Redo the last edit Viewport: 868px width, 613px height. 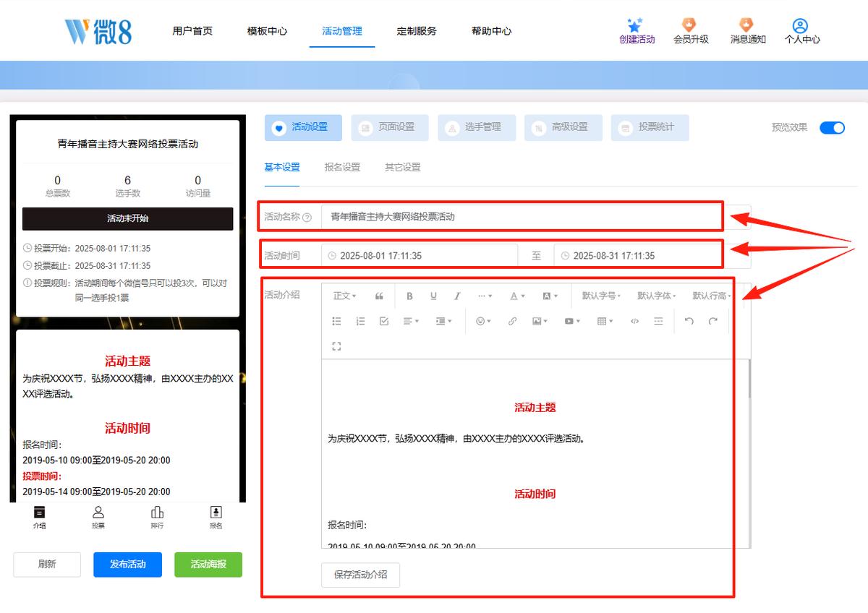click(712, 321)
